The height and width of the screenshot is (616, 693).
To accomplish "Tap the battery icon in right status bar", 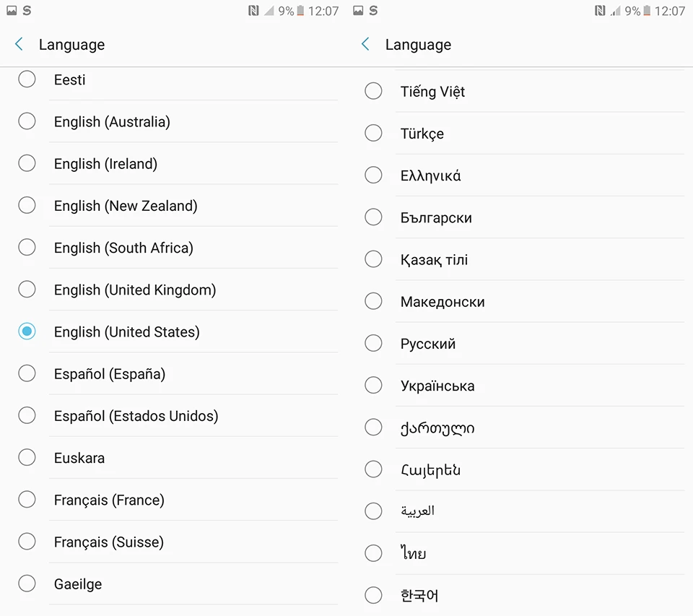I will 647,11.
